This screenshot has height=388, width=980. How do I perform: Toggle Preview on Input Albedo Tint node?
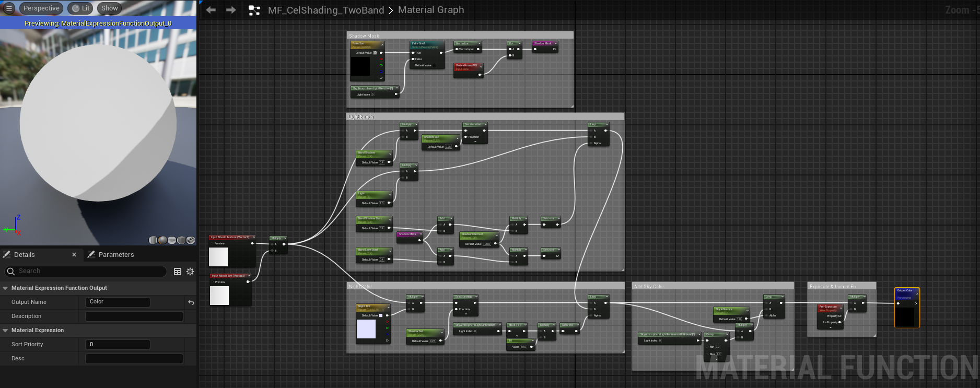[x=213, y=282]
